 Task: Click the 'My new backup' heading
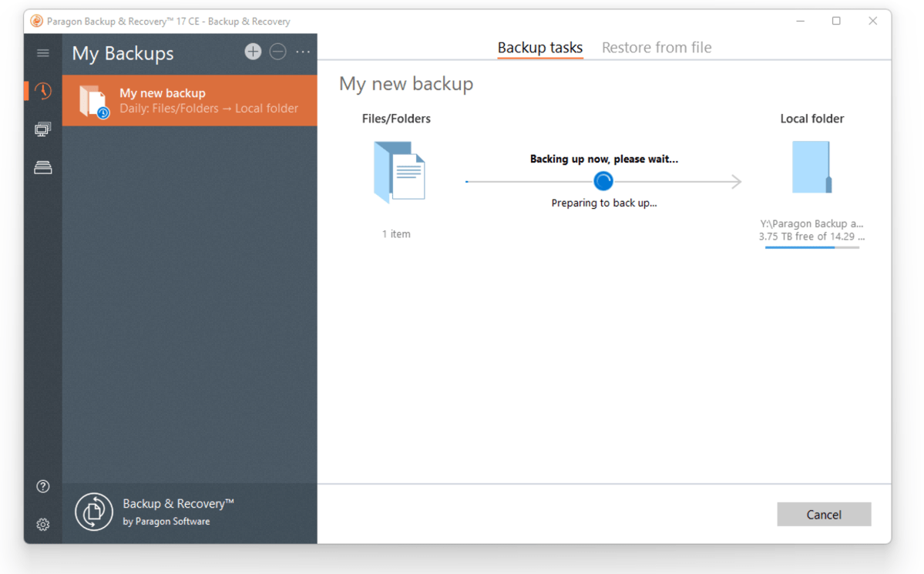[x=406, y=84]
